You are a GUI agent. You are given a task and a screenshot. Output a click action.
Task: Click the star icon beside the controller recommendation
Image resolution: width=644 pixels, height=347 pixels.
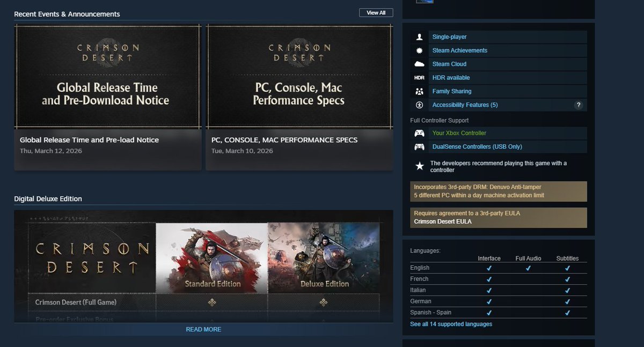(x=420, y=166)
